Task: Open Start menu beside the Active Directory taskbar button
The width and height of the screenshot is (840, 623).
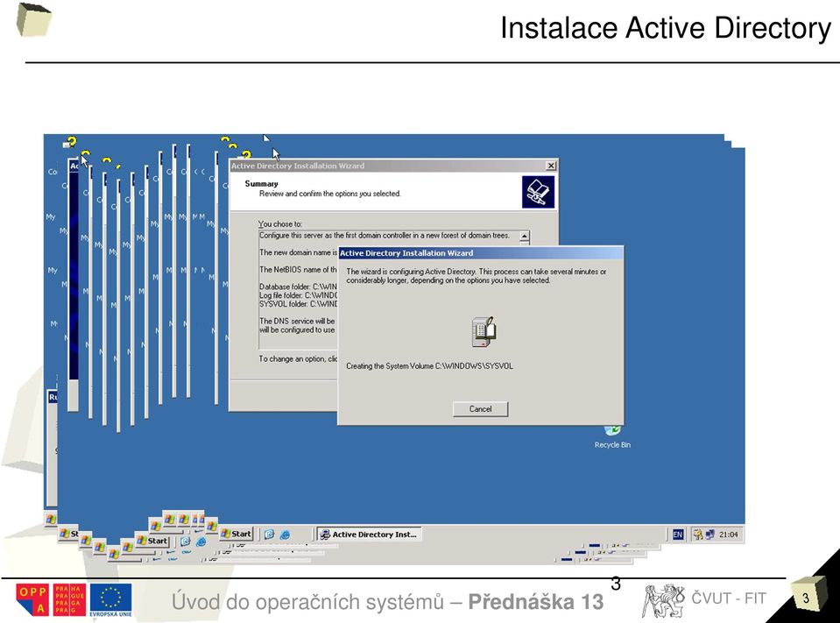Action: click(236, 534)
